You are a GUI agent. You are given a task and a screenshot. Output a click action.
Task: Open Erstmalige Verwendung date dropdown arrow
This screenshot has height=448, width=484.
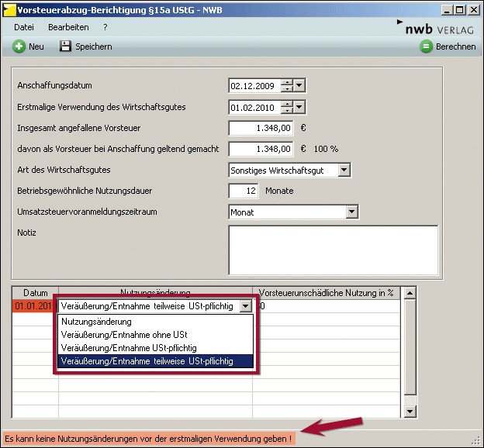[300, 107]
